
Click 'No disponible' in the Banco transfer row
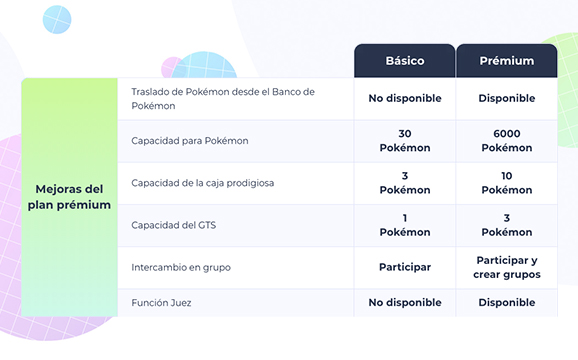point(405,98)
